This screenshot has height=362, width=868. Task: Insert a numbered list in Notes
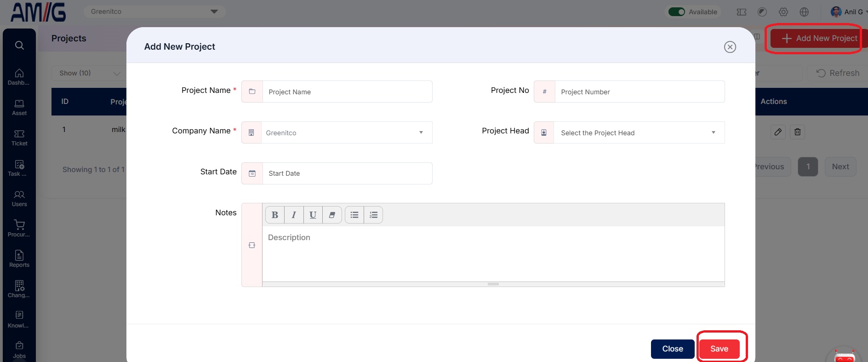point(373,215)
